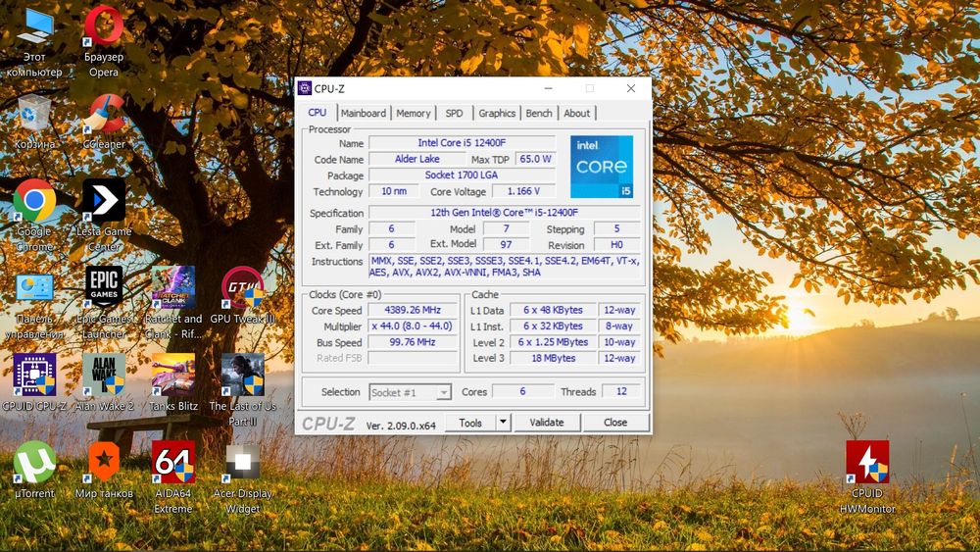Click the L1 Data value 6 x 48 KBytes
Viewport: 980px width, 552px height.
(553, 310)
